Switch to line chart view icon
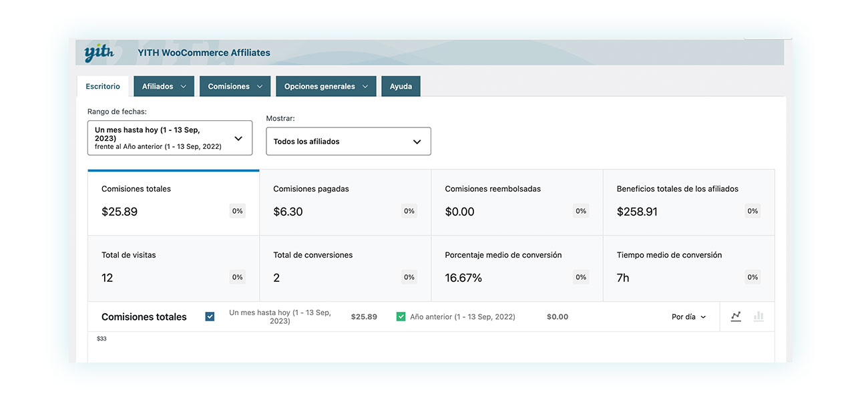The height and width of the screenshot is (404, 868). tap(736, 317)
